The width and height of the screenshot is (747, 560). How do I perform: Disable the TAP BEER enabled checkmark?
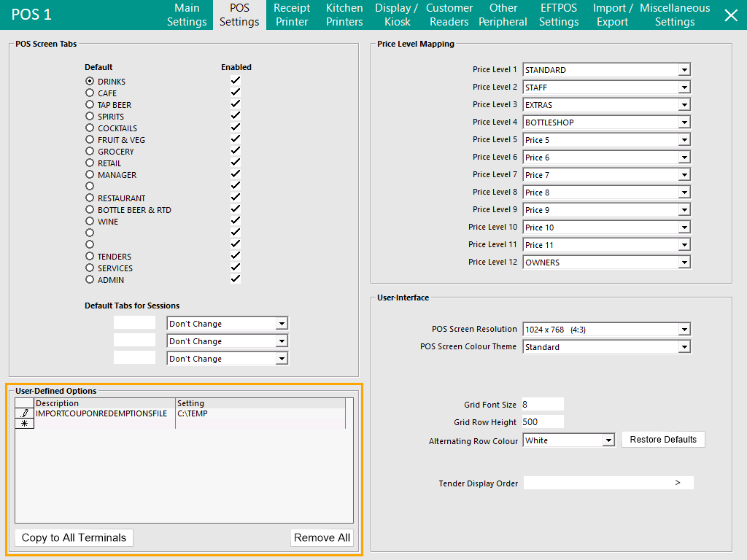[x=236, y=104]
